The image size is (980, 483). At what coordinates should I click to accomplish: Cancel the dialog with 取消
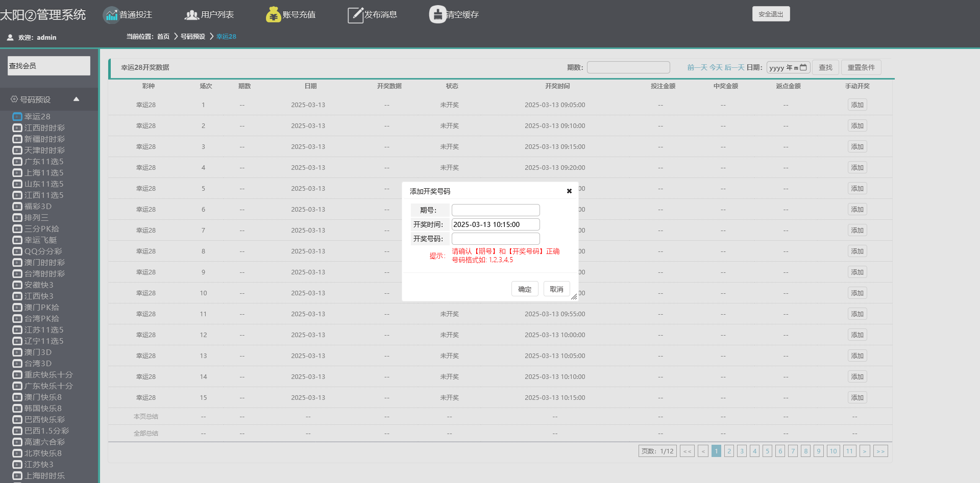tap(556, 289)
